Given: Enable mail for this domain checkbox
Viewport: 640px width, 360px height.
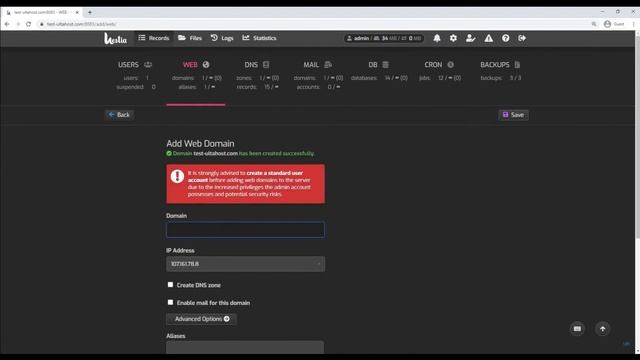Looking at the screenshot, I should coord(170,302).
